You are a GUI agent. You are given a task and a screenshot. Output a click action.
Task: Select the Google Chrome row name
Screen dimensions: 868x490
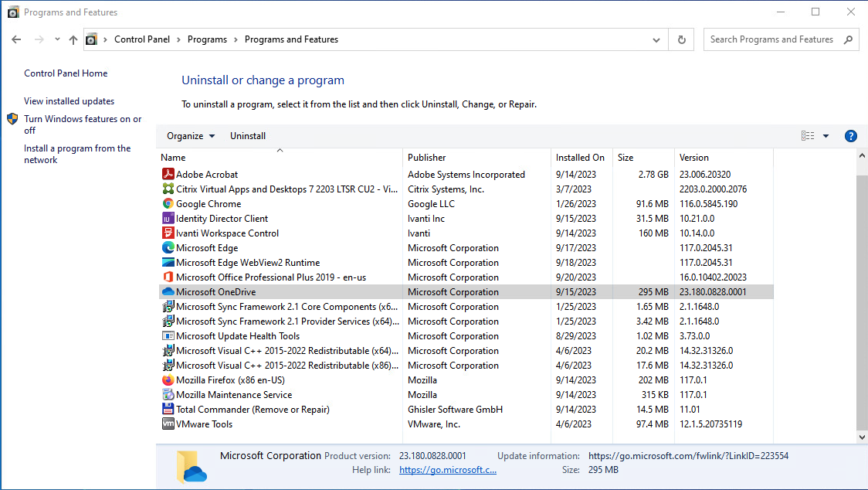[x=209, y=203]
